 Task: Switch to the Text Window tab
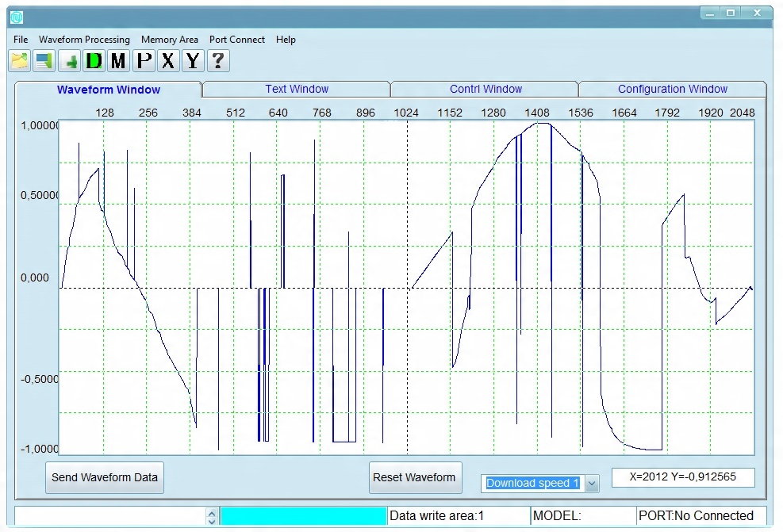297,90
